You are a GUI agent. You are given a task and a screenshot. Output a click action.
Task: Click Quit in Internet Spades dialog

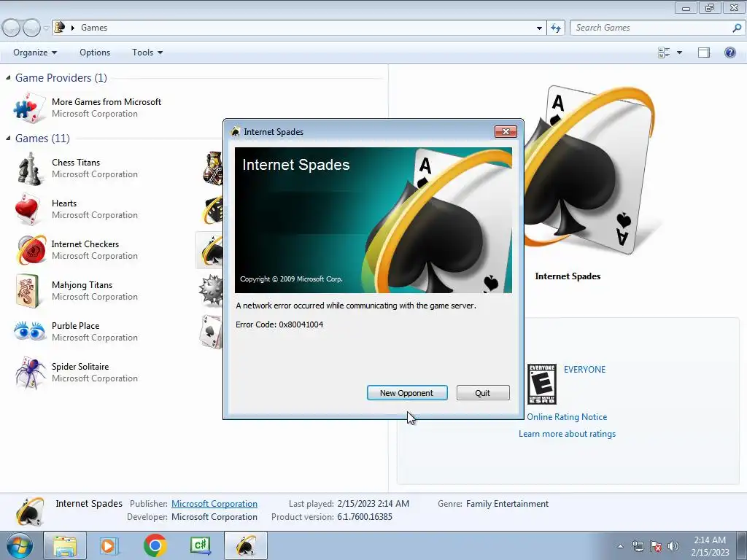[x=483, y=393]
